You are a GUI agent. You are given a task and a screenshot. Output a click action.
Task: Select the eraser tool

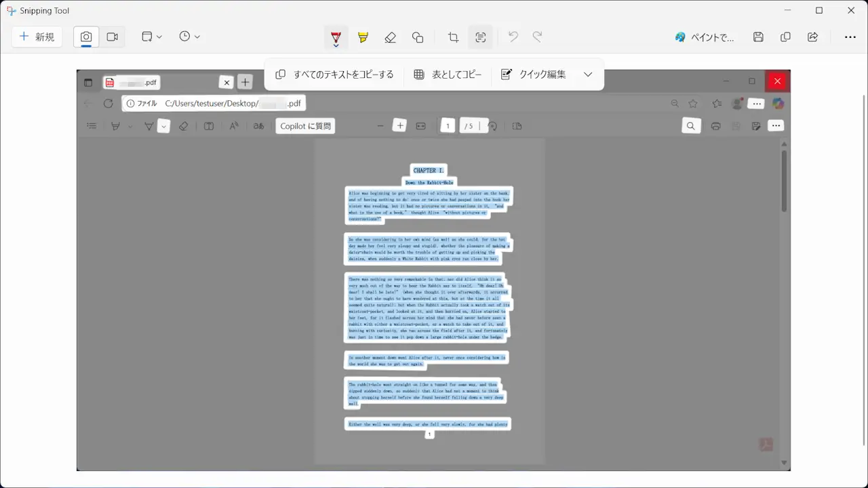tap(390, 37)
